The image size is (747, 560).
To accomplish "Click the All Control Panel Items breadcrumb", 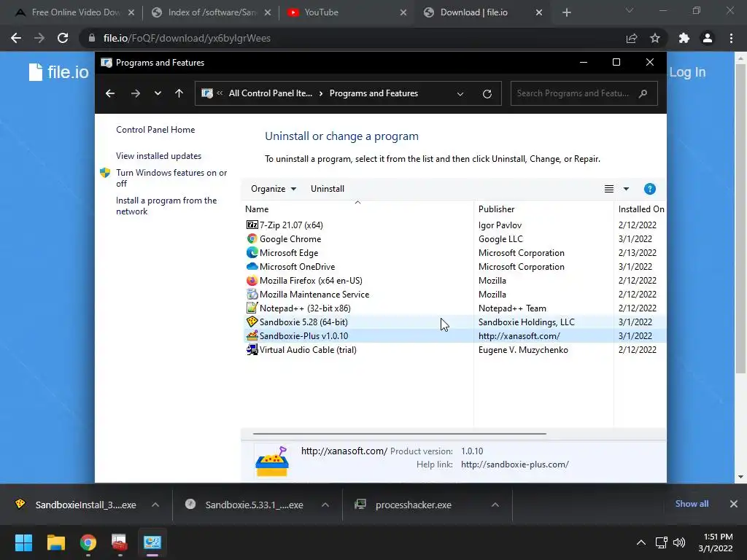I will click(x=270, y=93).
